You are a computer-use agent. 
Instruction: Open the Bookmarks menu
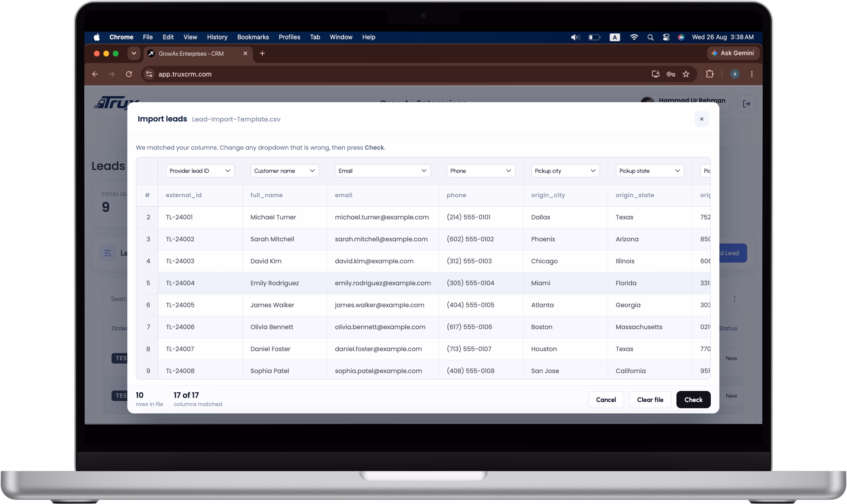click(x=253, y=37)
